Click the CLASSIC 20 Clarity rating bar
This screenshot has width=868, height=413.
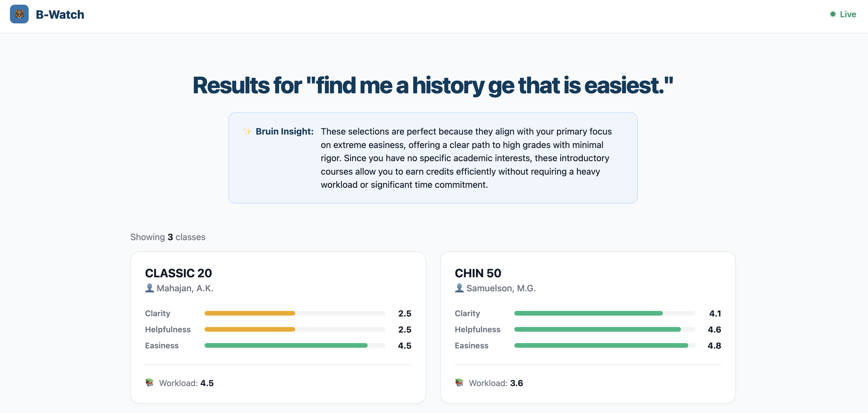[295, 313]
